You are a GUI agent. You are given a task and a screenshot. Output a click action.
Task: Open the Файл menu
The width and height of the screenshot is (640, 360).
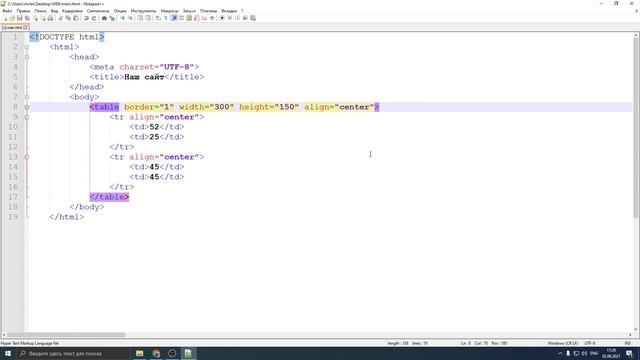[x=7, y=11]
